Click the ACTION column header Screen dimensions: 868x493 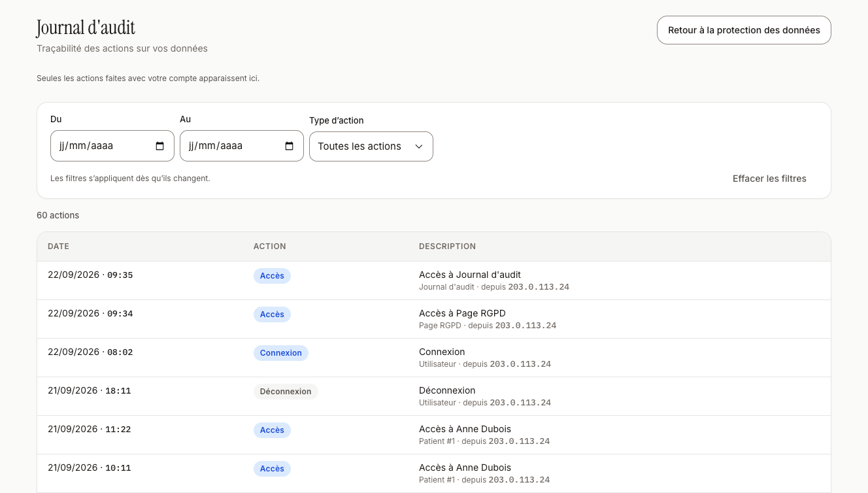click(270, 246)
